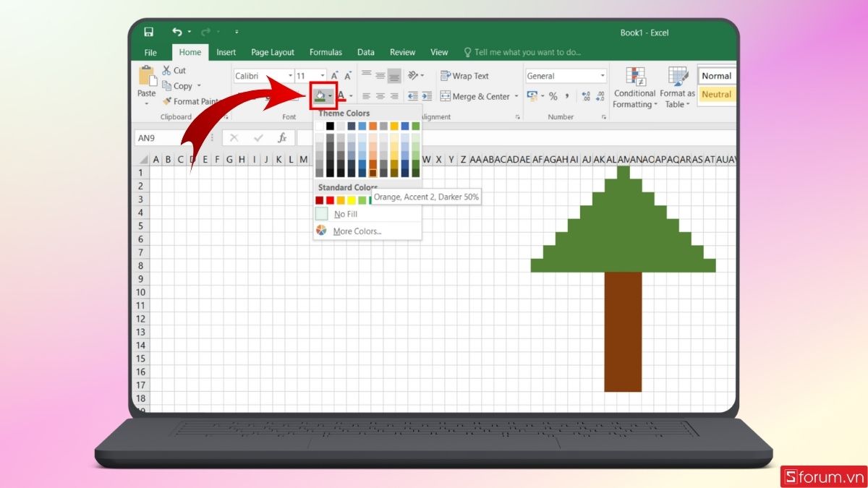Click the Align Left icon
Viewport: 868px width, 488px height.
(366, 96)
